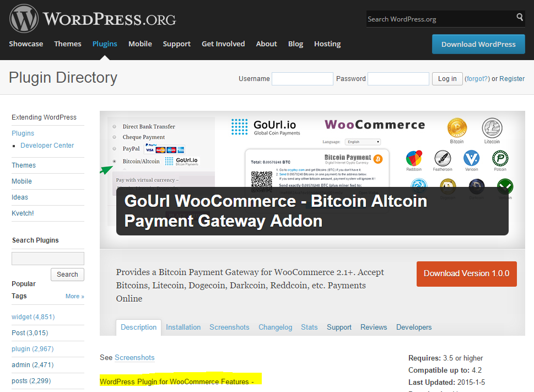Viewport: 534px width, 392px height.
Task: Click the QR code in the banner
Action: click(x=262, y=180)
